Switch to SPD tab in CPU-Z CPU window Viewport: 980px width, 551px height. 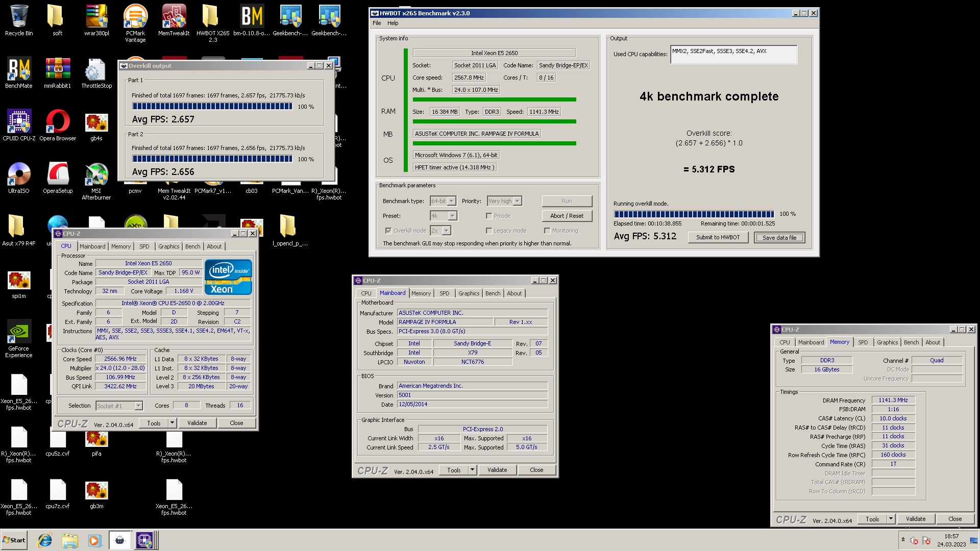[144, 246]
